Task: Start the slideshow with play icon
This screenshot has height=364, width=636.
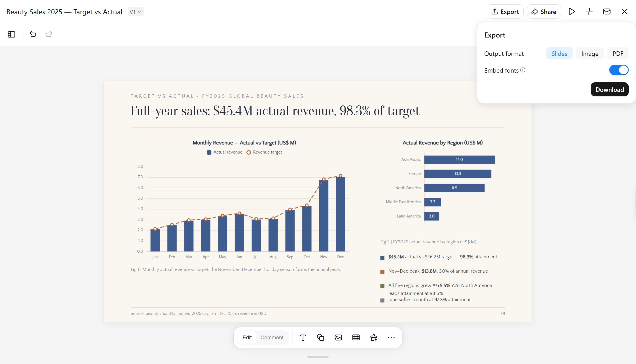Action: [572, 11]
